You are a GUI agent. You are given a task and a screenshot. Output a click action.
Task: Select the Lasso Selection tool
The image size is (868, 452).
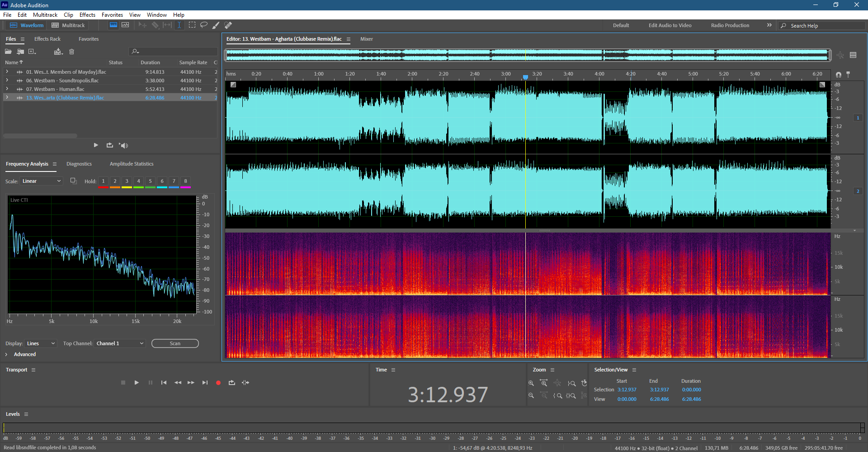click(204, 25)
